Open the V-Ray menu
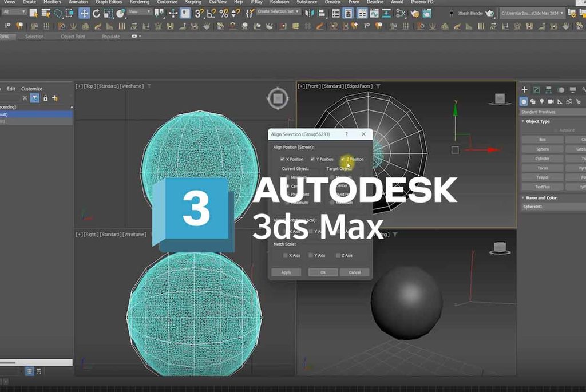The height and width of the screenshot is (392, 586). point(257,2)
